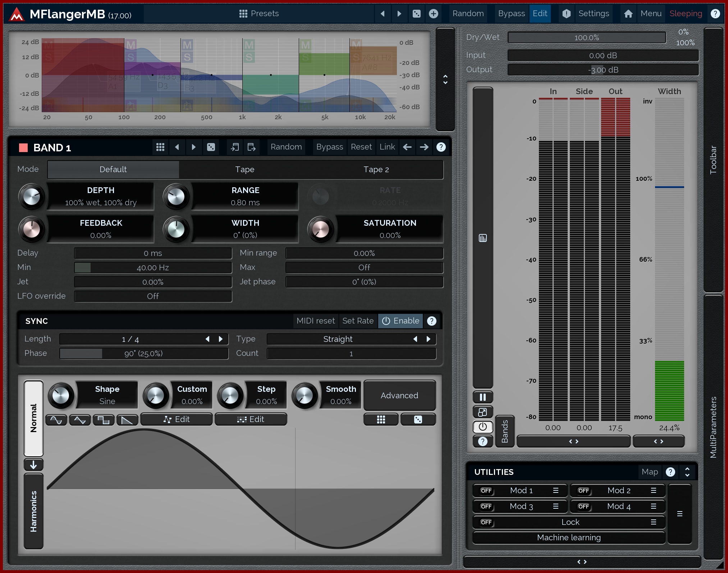Advance the sync Length value with the right arrow

pyautogui.click(x=221, y=339)
